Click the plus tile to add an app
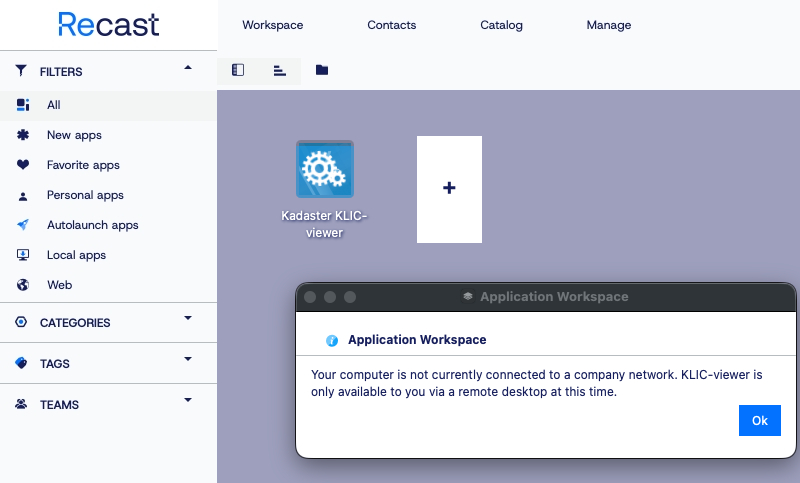Image resolution: width=800 pixels, height=483 pixels. (449, 188)
